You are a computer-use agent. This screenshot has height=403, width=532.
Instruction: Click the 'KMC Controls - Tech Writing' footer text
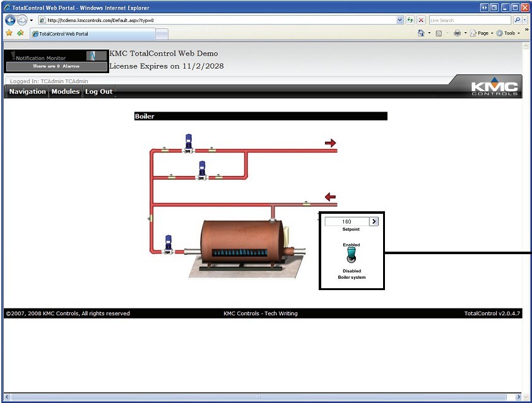point(261,313)
